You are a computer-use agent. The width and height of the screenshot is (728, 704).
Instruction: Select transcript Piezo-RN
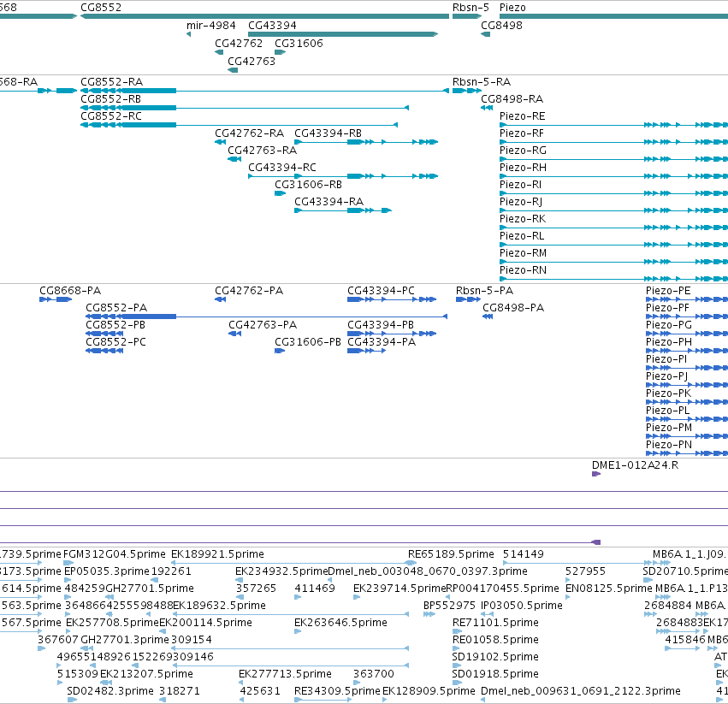point(523,270)
